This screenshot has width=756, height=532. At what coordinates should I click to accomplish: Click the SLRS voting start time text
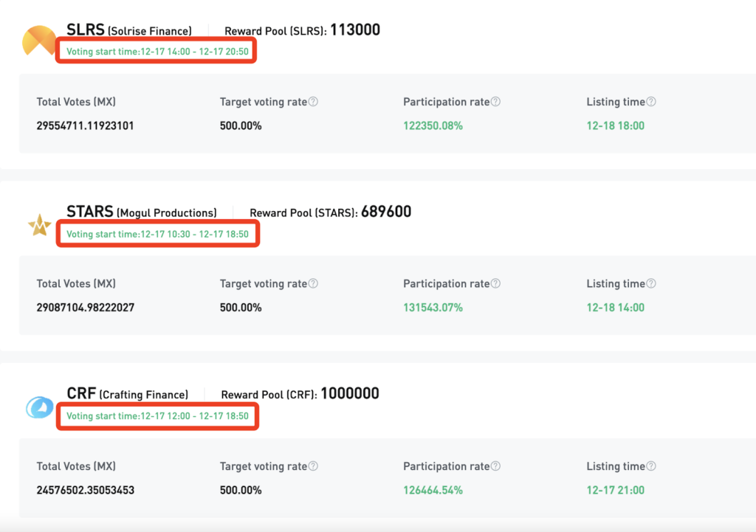(157, 52)
